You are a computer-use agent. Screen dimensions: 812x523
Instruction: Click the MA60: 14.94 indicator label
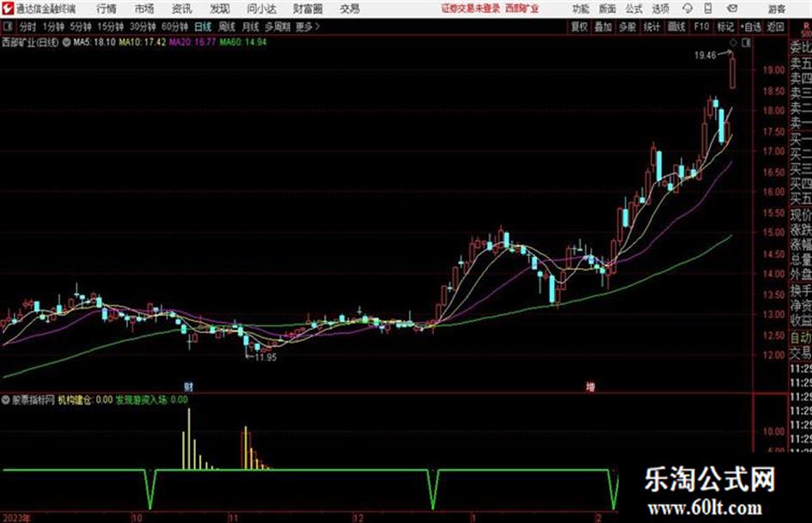[x=243, y=42]
